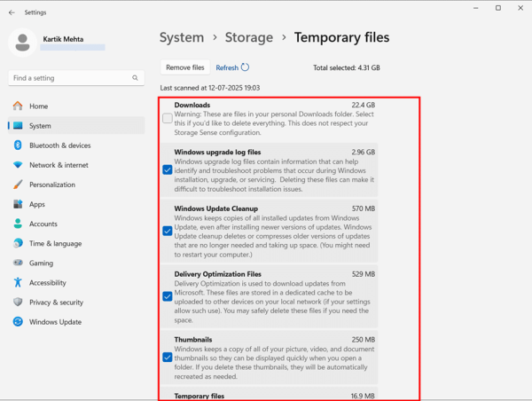Click Windows upgrade log files title

point(217,152)
